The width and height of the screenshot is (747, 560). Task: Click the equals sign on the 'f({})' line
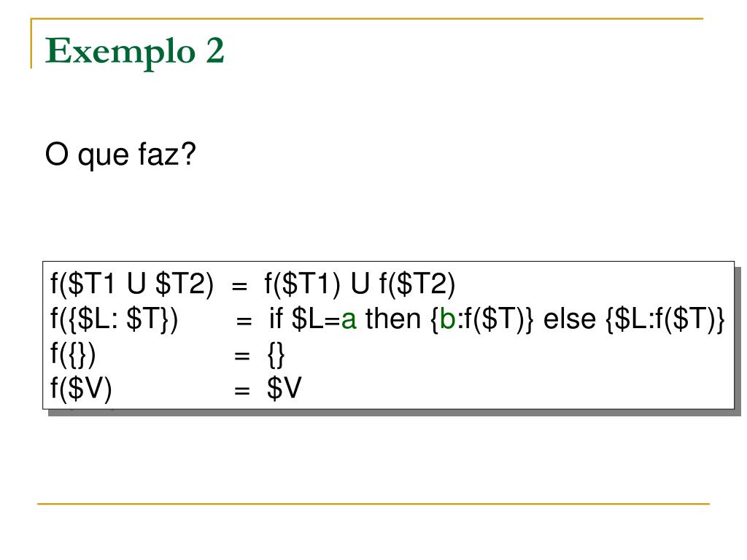(242, 356)
